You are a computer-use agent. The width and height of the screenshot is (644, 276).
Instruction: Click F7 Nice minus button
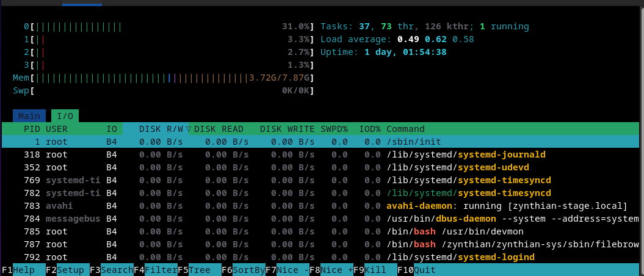(292, 270)
